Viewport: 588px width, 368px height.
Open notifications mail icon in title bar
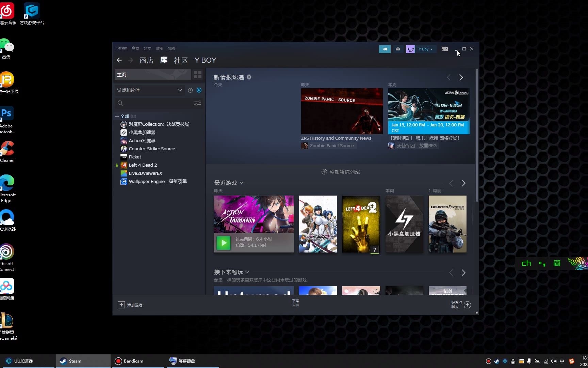398,49
